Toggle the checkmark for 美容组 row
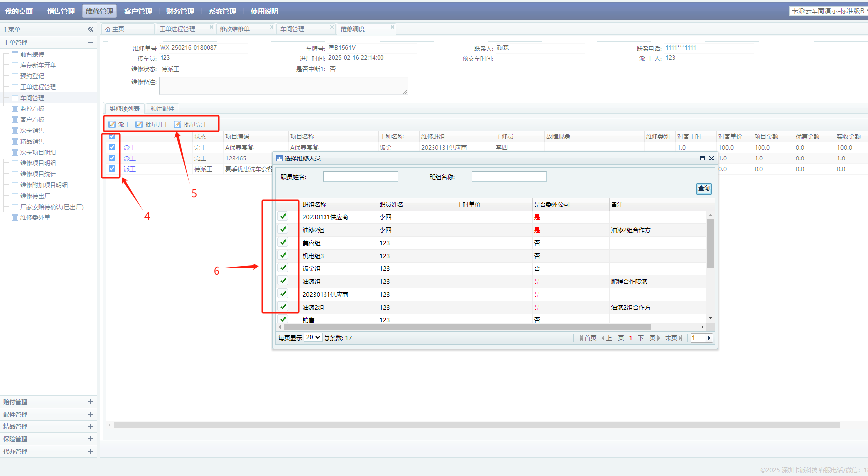The width and height of the screenshot is (868, 476). tap(283, 242)
